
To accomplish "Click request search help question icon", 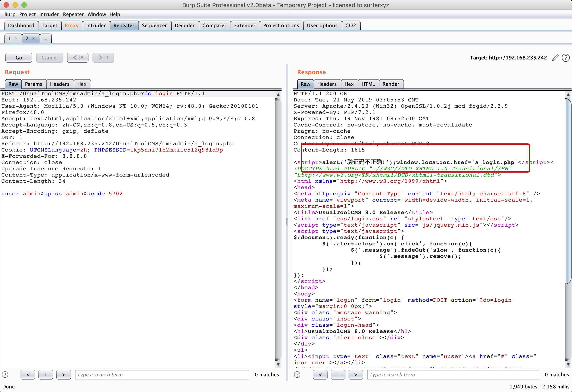I will pos(5,375).
